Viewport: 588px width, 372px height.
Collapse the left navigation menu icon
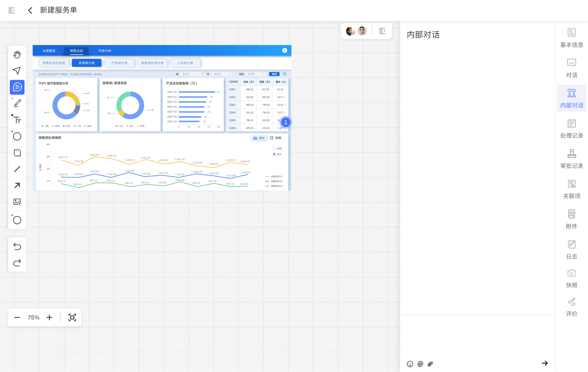(x=11, y=10)
